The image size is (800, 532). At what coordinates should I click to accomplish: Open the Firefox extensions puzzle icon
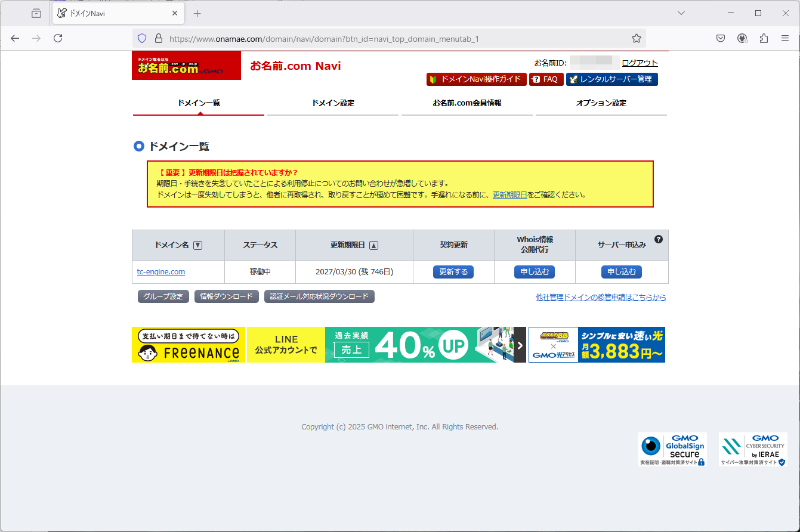(764, 39)
